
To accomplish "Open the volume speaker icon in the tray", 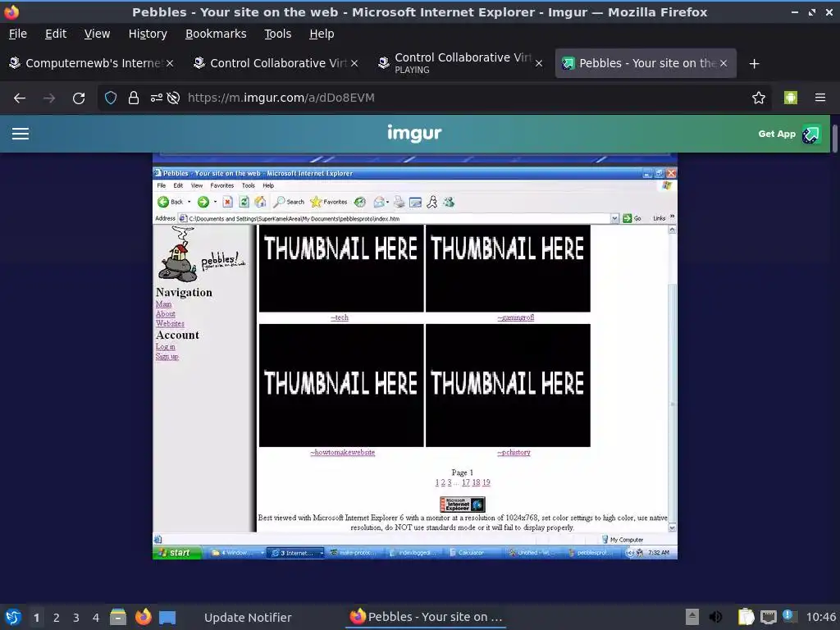I will point(715,617).
